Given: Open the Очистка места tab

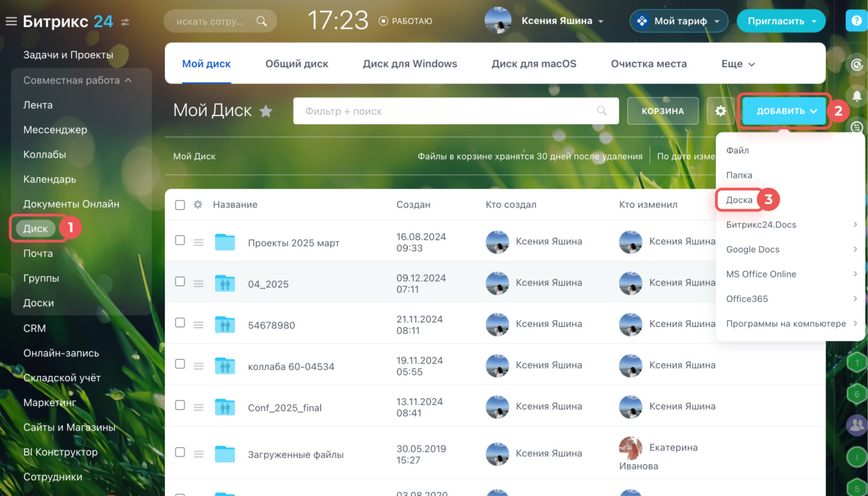Looking at the screenshot, I should coord(648,64).
